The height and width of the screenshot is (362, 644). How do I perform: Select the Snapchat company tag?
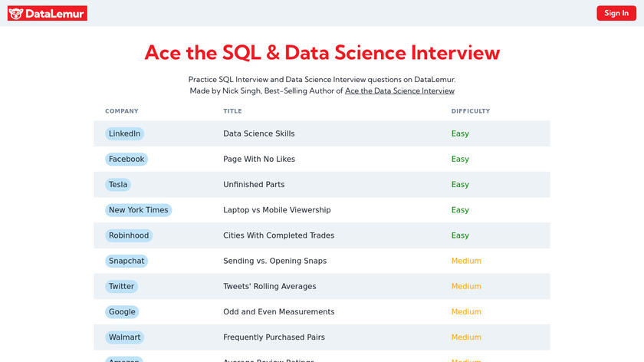127,261
